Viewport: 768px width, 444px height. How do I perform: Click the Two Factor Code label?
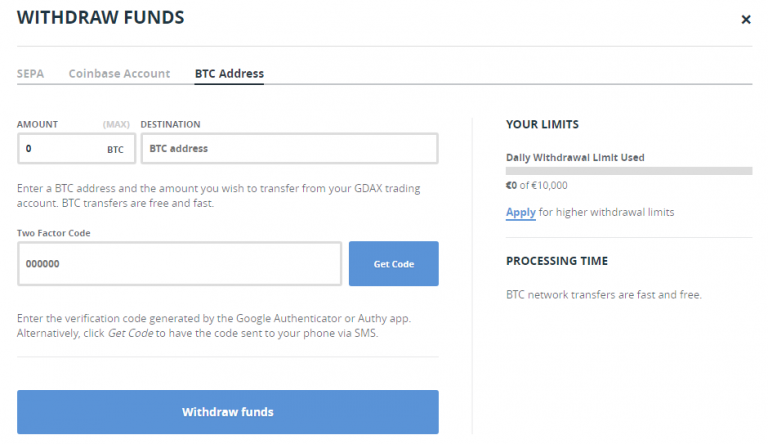coord(55,232)
